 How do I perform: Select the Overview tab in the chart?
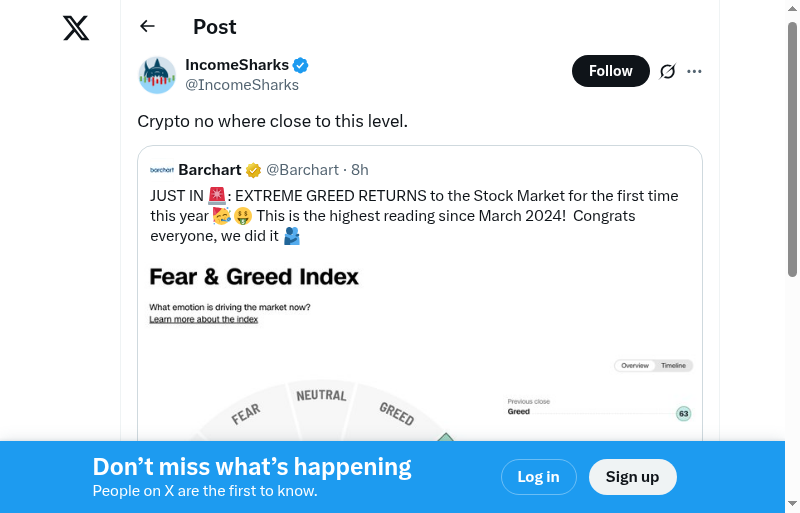pyautogui.click(x=635, y=366)
